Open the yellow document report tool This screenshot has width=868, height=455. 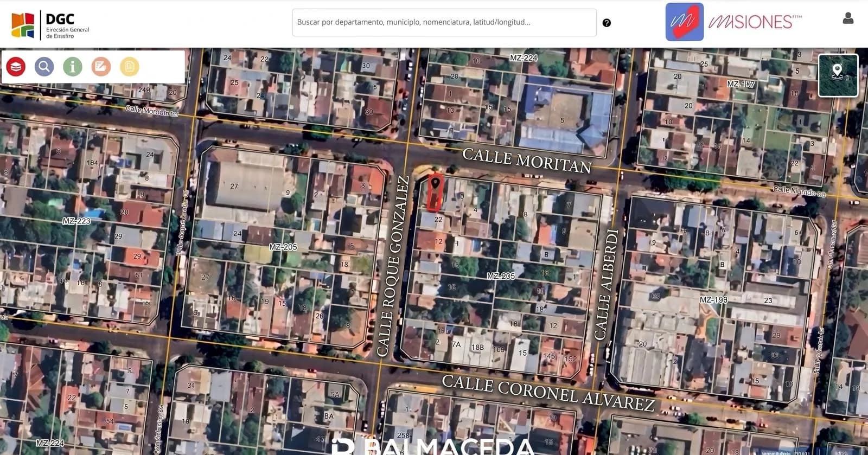click(130, 67)
